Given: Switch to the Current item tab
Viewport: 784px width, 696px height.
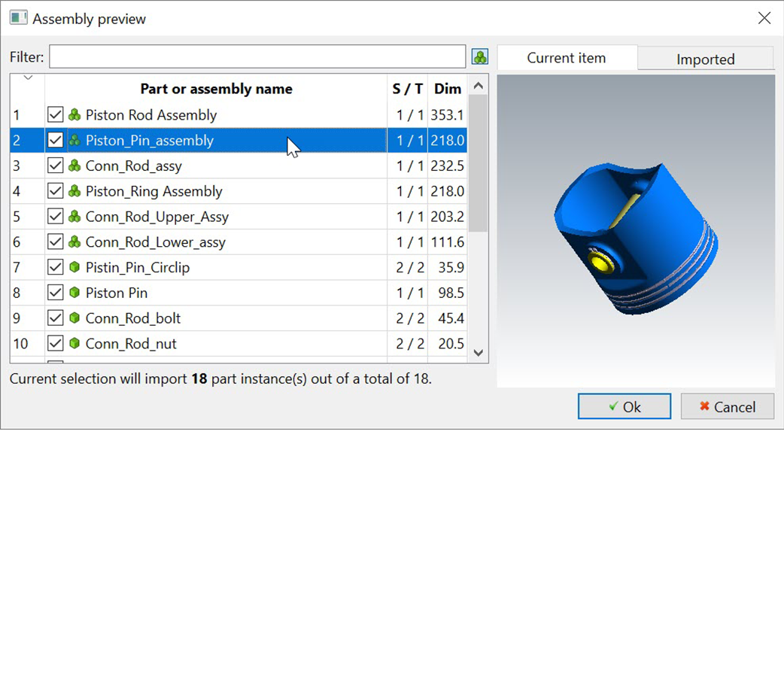Looking at the screenshot, I should 567,59.
